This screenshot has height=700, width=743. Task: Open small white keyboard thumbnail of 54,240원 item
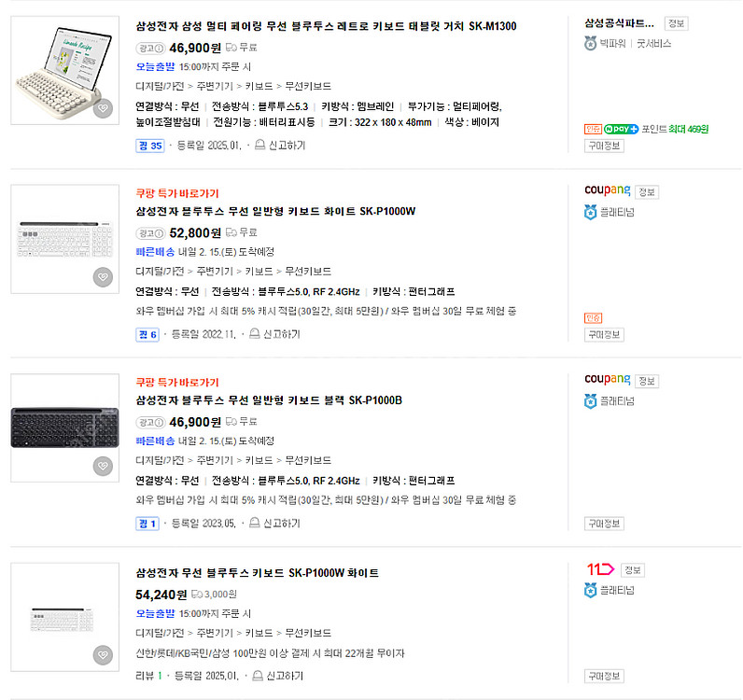pos(65,617)
